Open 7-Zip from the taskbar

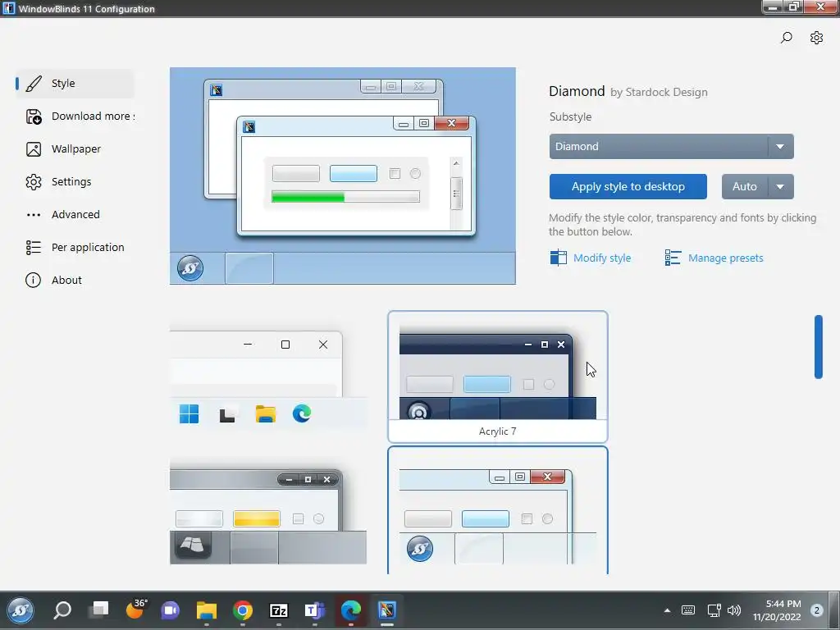[279, 610]
